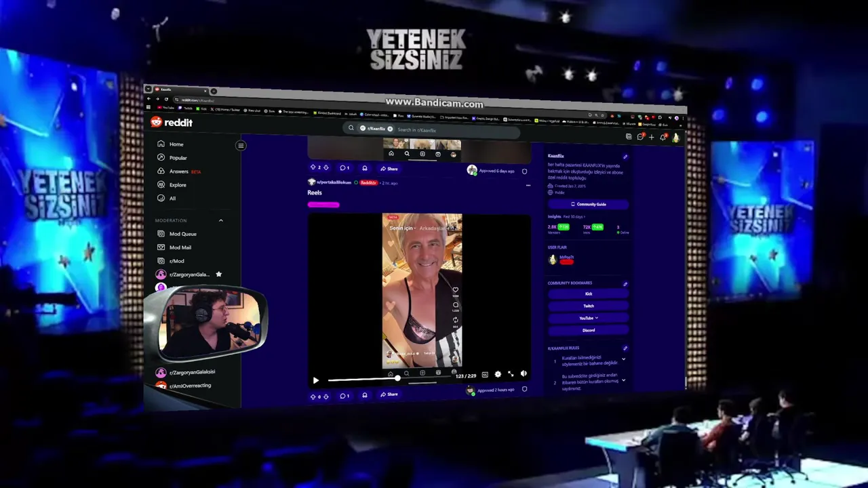
Task: Give award on the Reels post
Action: pos(365,395)
